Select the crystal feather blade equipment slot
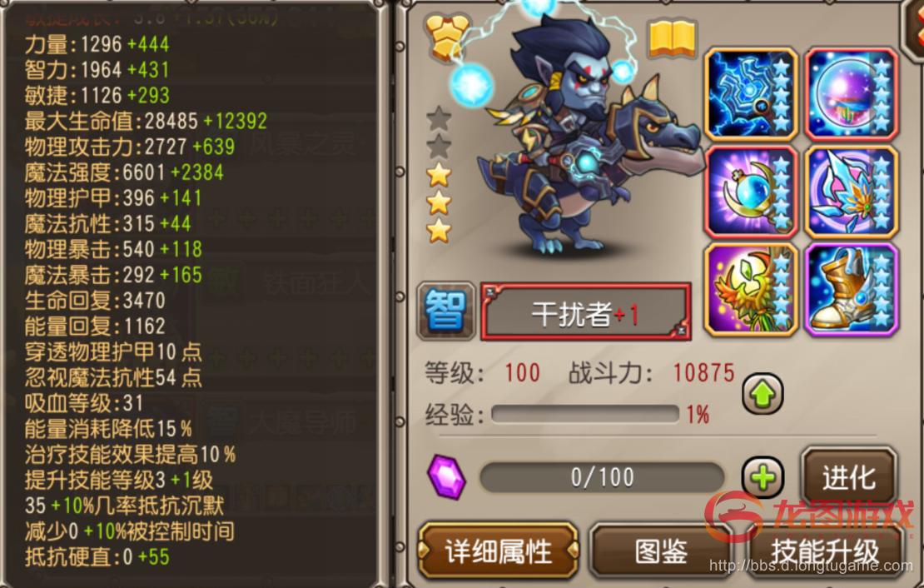 852,191
